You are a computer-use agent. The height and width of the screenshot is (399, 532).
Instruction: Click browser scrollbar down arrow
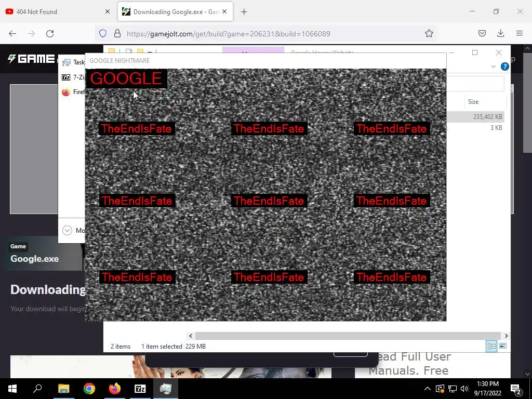pos(527,374)
